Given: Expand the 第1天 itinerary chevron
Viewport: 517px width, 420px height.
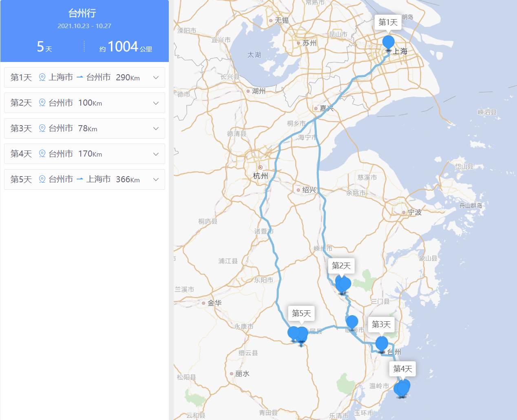Looking at the screenshot, I should pyautogui.click(x=156, y=77).
